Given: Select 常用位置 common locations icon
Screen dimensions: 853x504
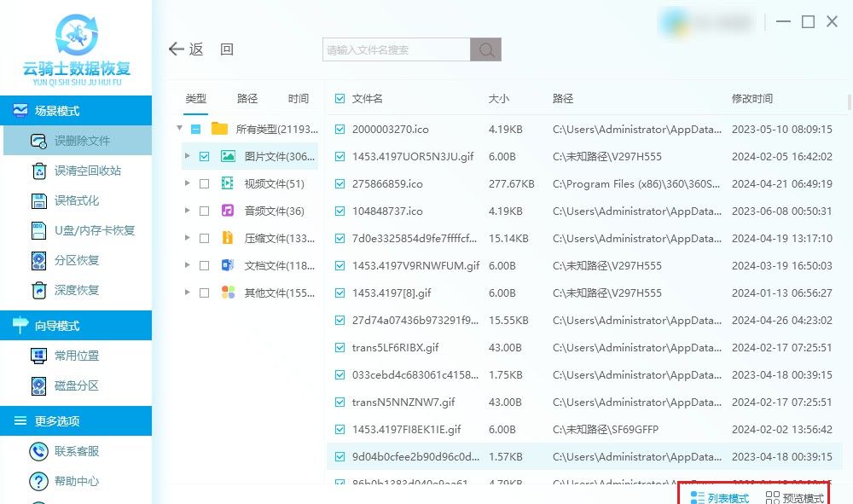Looking at the screenshot, I should click(39, 356).
